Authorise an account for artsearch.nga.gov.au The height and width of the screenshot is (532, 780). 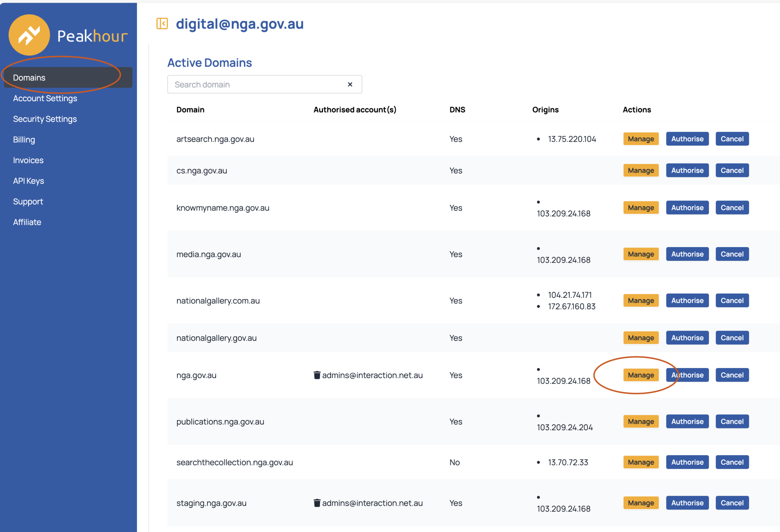point(687,139)
